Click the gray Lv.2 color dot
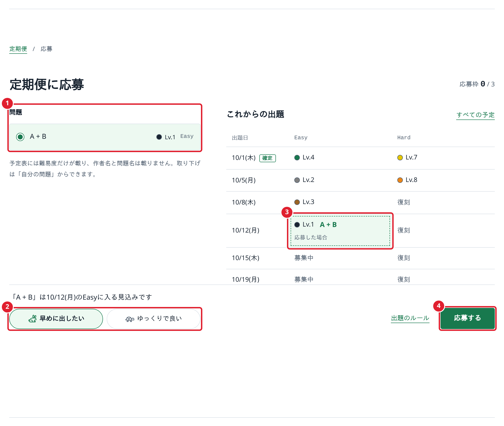The width and height of the screenshot is (504, 426). (x=297, y=180)
